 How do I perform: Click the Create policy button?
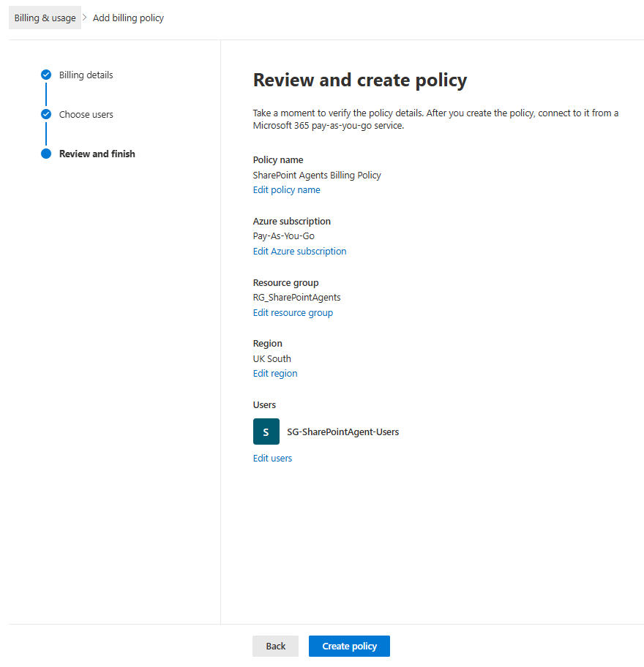pos(350,647)
